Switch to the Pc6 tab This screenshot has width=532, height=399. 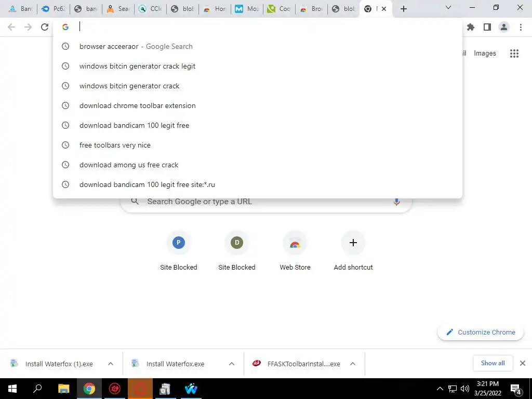click(54, 9)
